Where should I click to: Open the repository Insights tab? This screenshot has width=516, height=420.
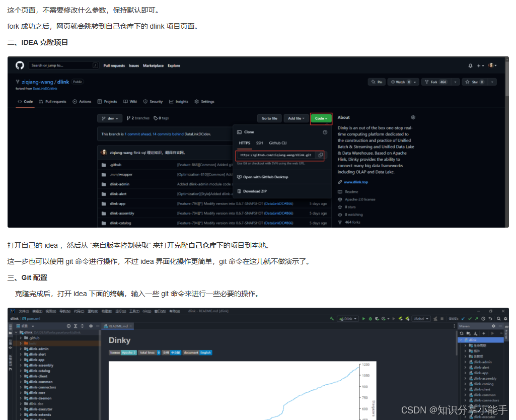click(x=179, y=102)
